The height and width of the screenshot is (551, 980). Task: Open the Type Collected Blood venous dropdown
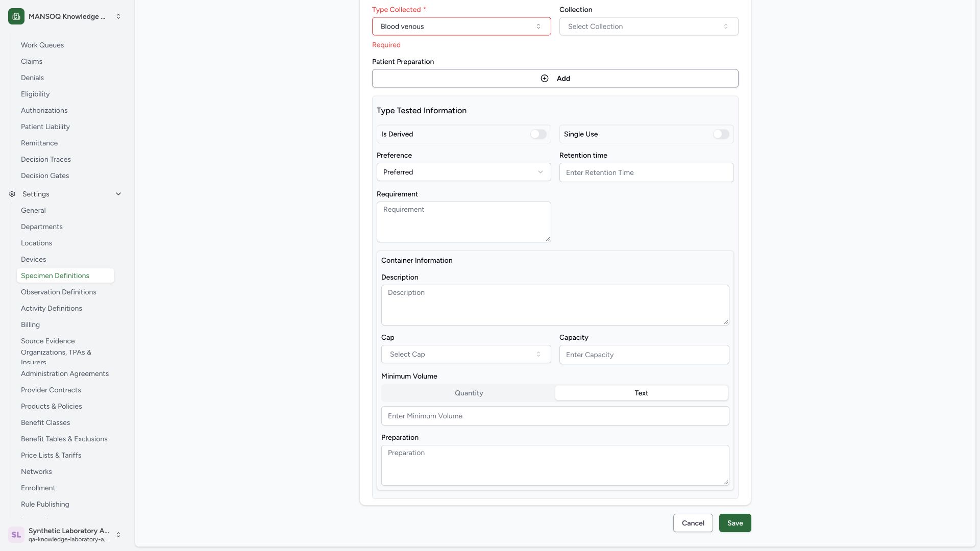click(x=461, y=27)
